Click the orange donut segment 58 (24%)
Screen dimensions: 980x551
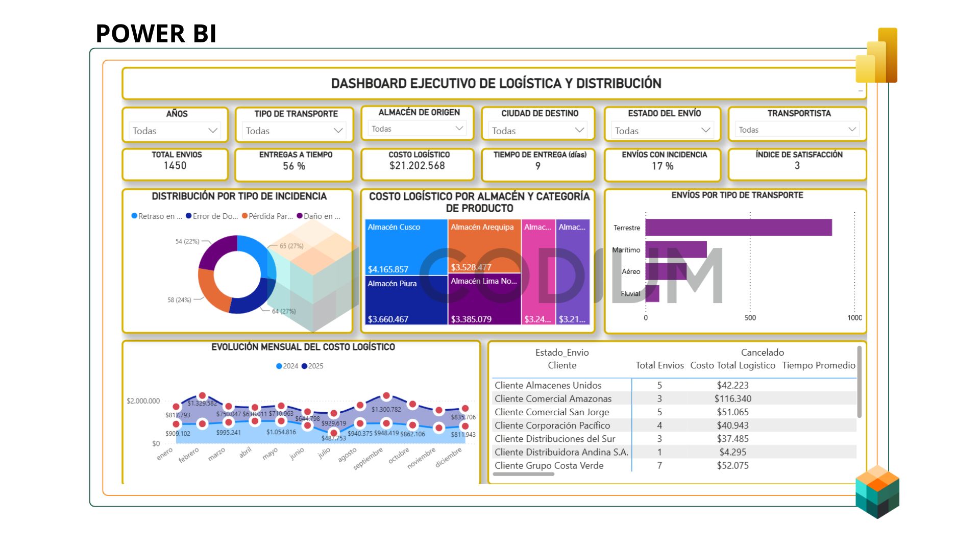pyautogui.click(x=211, y=292)
